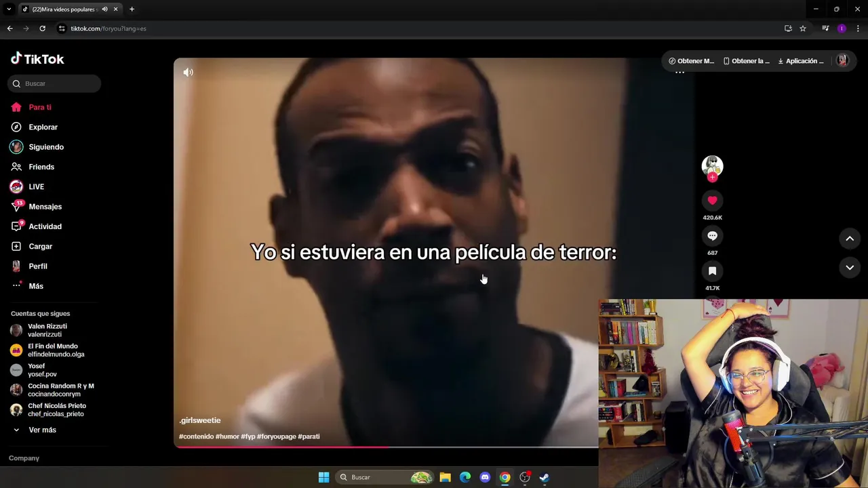868x488 pixels.
Task: Install the web app from address bar
Action: (788, 28)
